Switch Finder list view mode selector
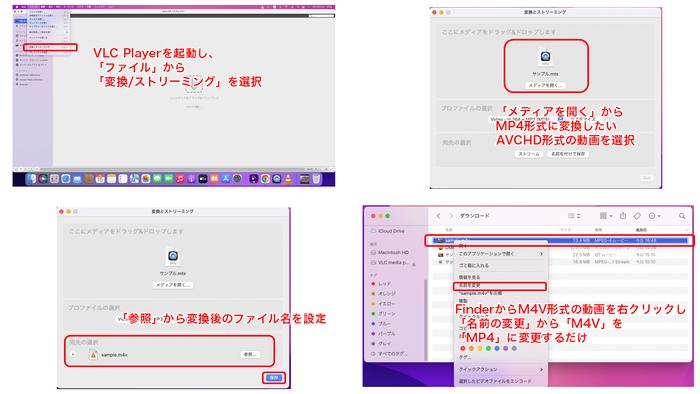 pos(574,216)
